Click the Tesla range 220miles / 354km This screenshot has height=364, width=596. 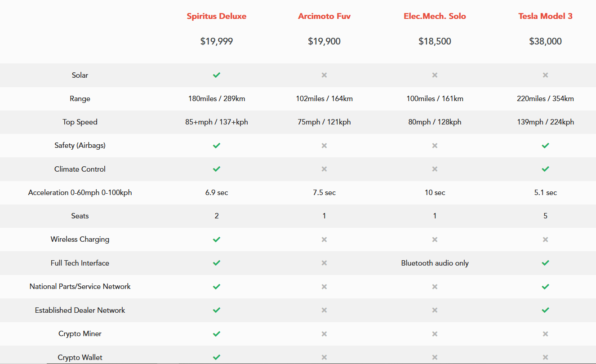pos(545,98)
